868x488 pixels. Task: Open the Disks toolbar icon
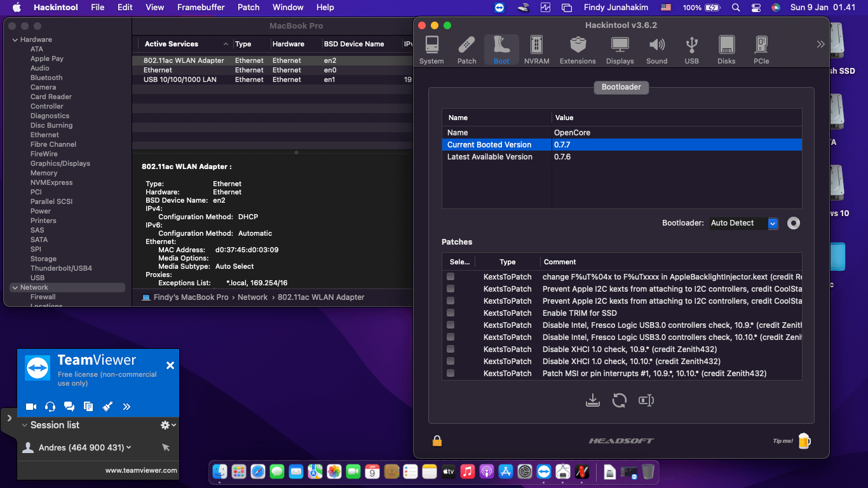(726, 50)
